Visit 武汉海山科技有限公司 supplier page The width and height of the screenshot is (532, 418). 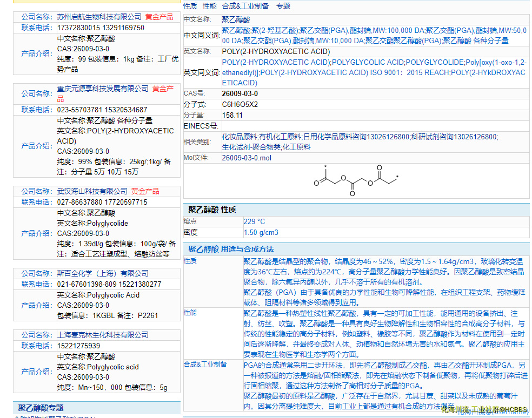tap(92, 191)
